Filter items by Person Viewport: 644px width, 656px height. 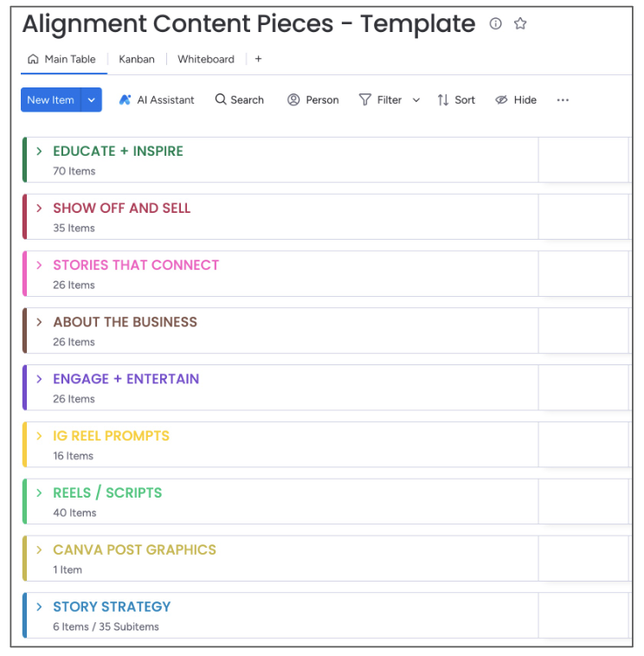312,100
